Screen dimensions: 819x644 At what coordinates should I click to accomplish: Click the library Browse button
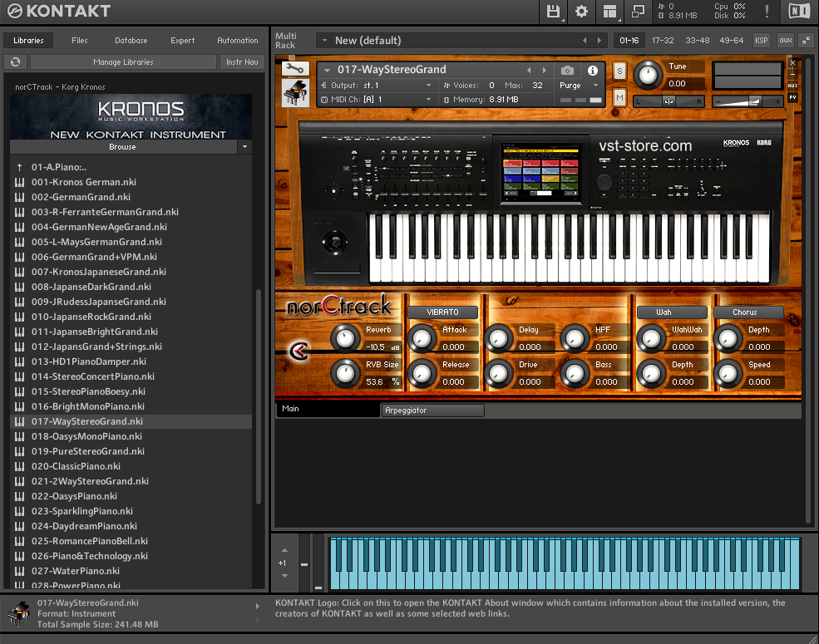pyautogui.click(x=123, y=147)
